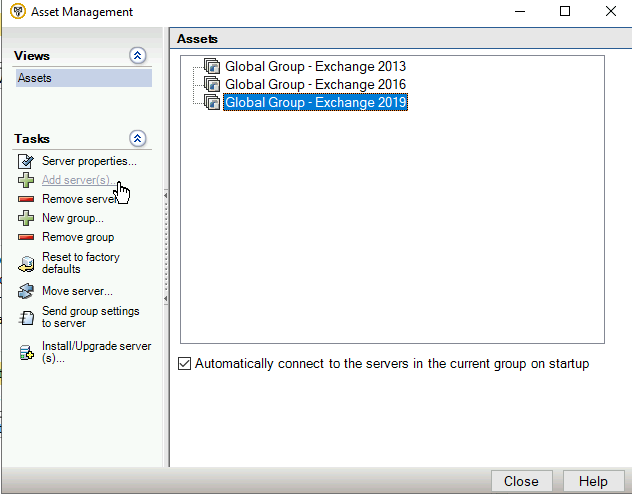Click the Exchange 2019 group icon
This screenshot has height=494, width=632.
tap(212, 102)
